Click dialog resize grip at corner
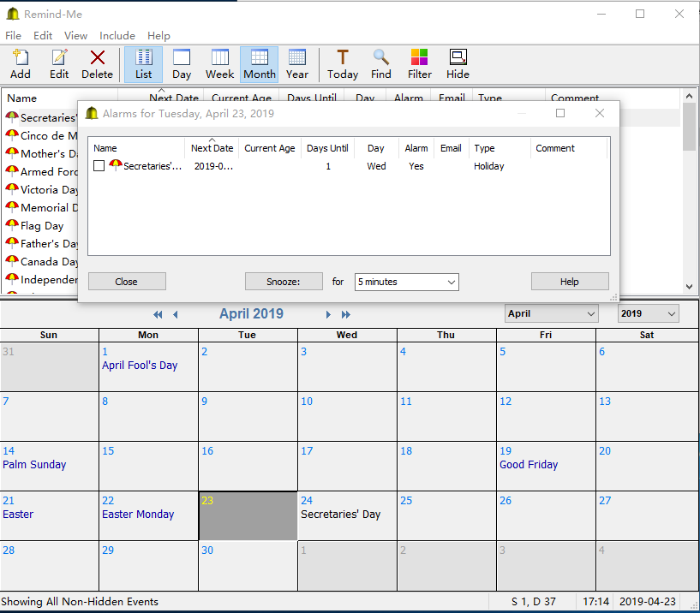 coord(613,297)
